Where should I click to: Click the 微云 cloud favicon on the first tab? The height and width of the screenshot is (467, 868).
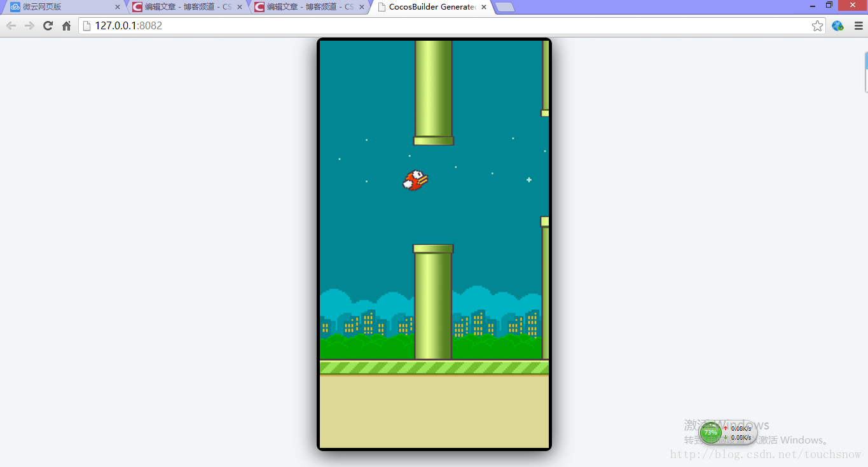[x=15, y=7]
